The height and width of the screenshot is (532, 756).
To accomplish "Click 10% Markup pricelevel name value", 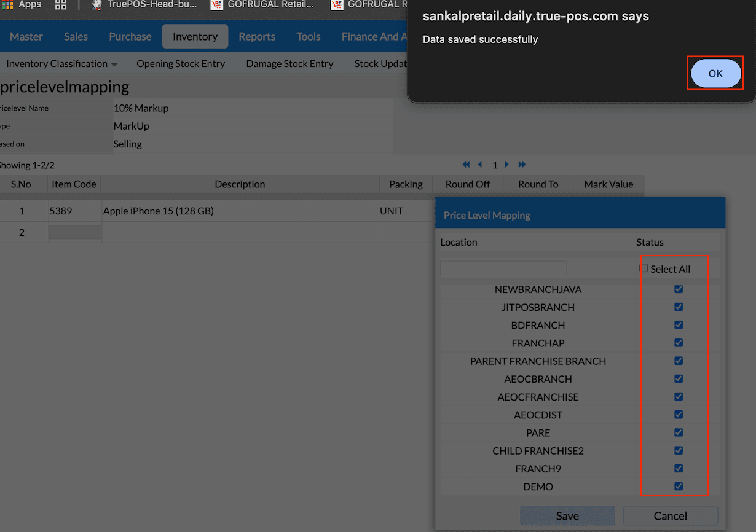I will tap(141, 108).
